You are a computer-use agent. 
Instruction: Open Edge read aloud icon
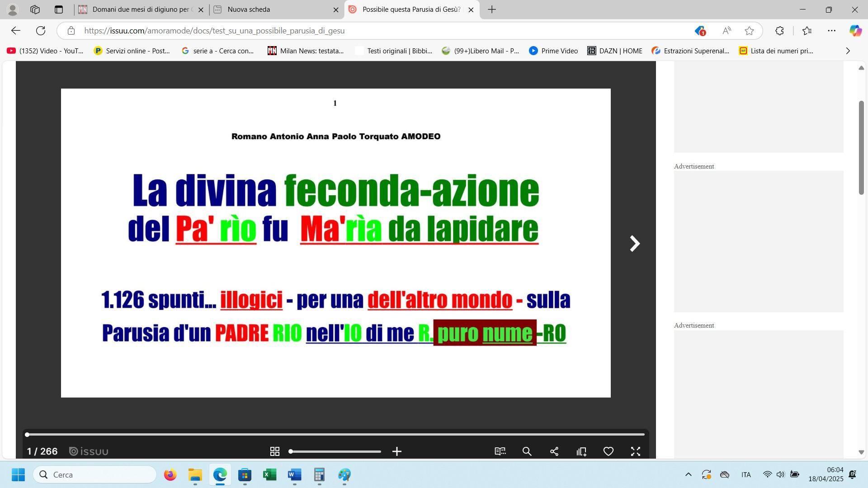[726, 31]
